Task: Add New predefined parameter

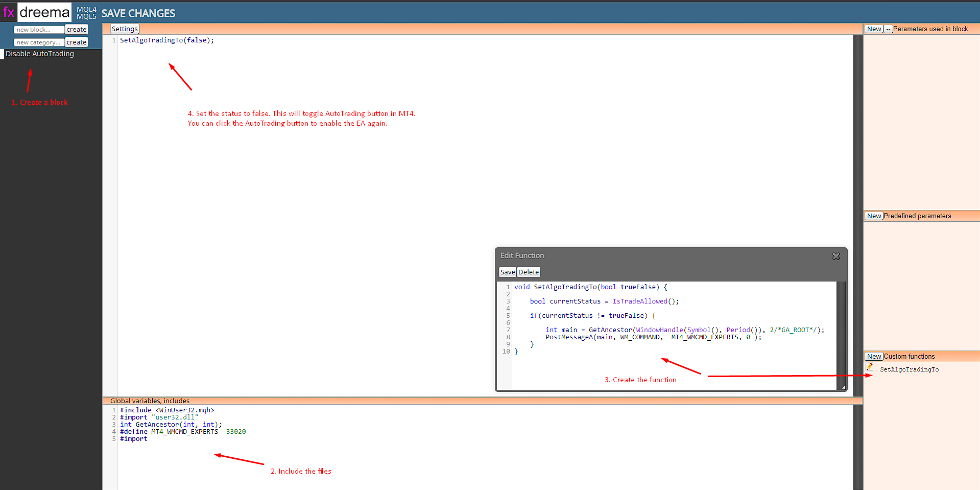Action: [x=874, y=216]
